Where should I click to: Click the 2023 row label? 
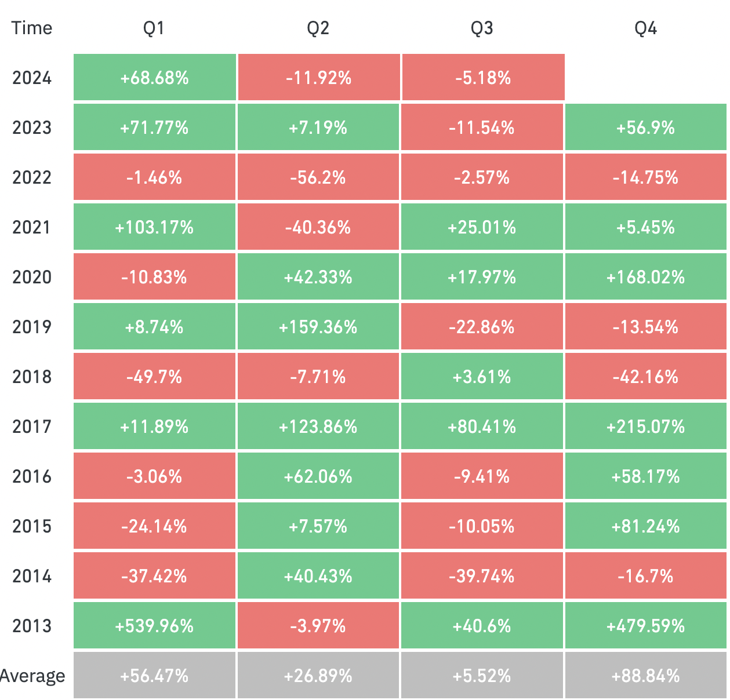click(32, 127)
